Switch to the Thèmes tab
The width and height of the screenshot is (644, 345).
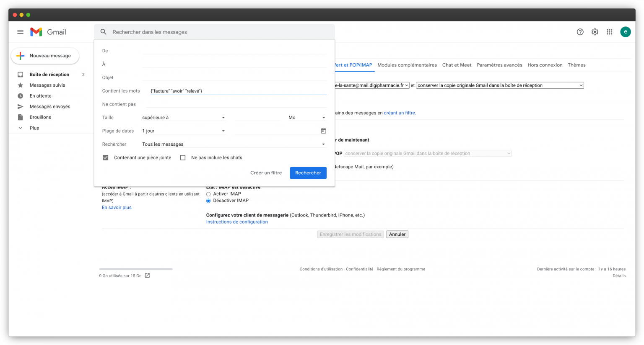[x=576, y=65]
